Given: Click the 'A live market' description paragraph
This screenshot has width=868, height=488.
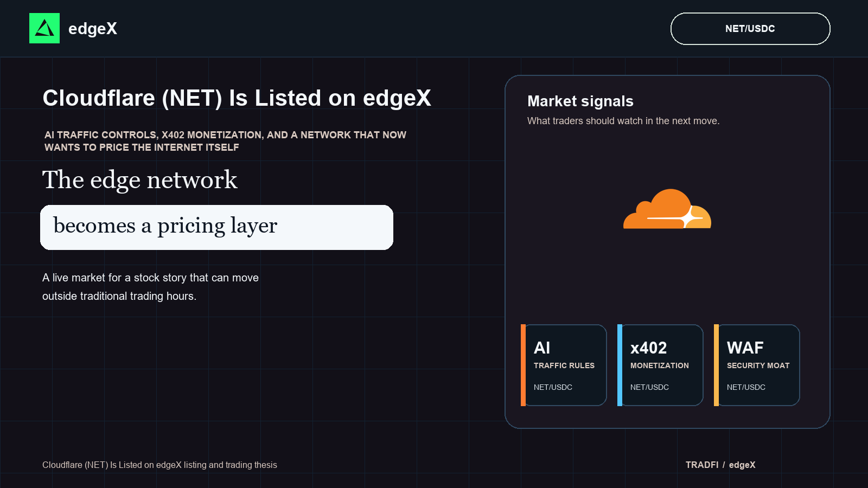Looking at the screenshot, I should (x=151, y=287).
